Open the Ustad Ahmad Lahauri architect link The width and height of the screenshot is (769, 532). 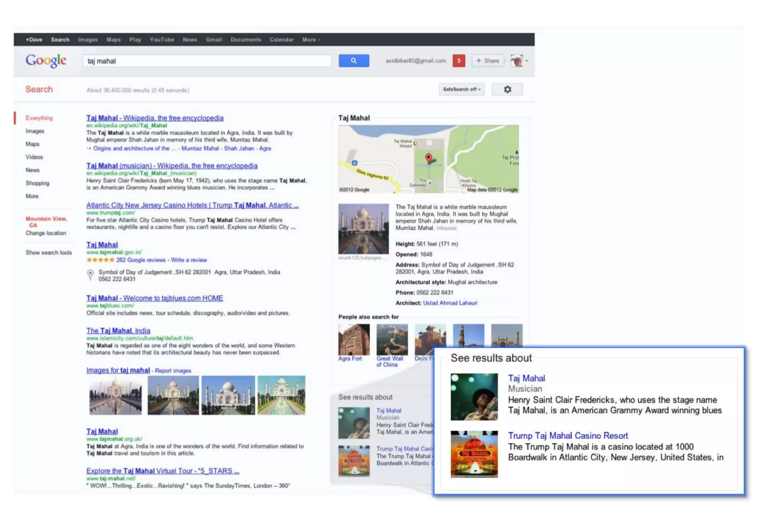[x=450, y=303]
